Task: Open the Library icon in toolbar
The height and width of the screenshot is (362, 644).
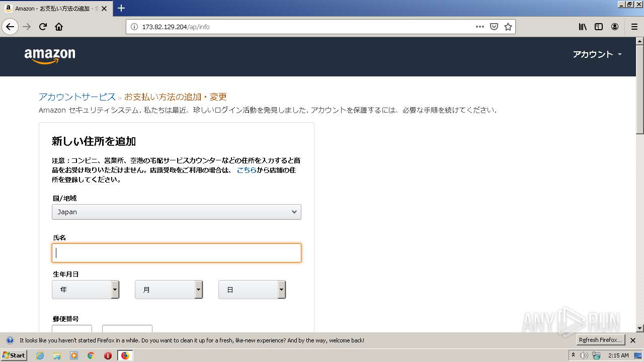Action: click(583, 27)
